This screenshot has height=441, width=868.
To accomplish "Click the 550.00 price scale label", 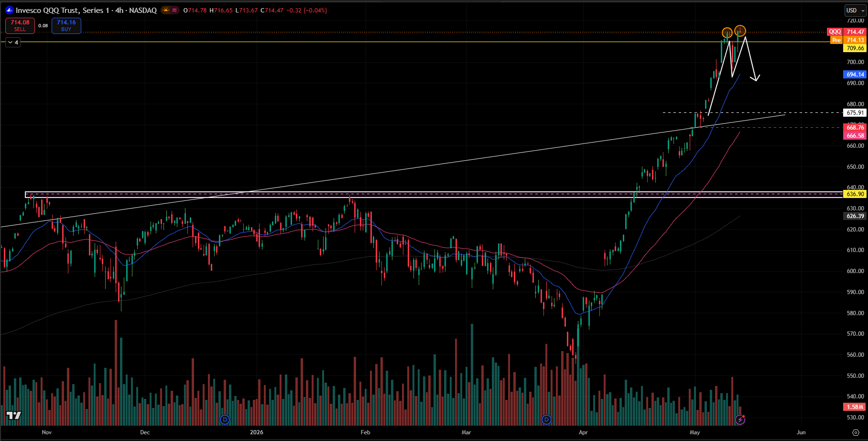I will pos(855,376).
